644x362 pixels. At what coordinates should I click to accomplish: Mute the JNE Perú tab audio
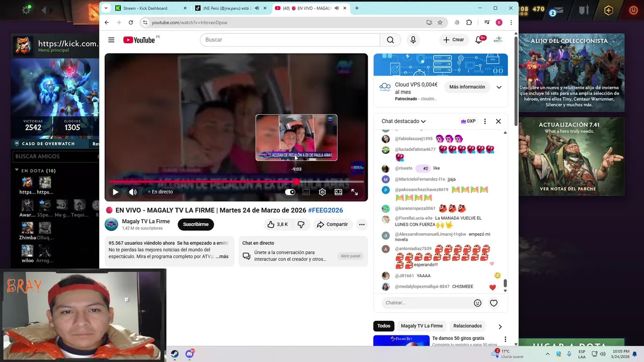(x=257, y=8)
